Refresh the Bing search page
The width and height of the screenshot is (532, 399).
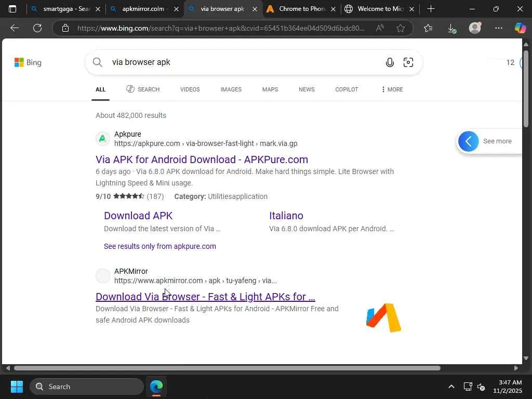[37, 28]
